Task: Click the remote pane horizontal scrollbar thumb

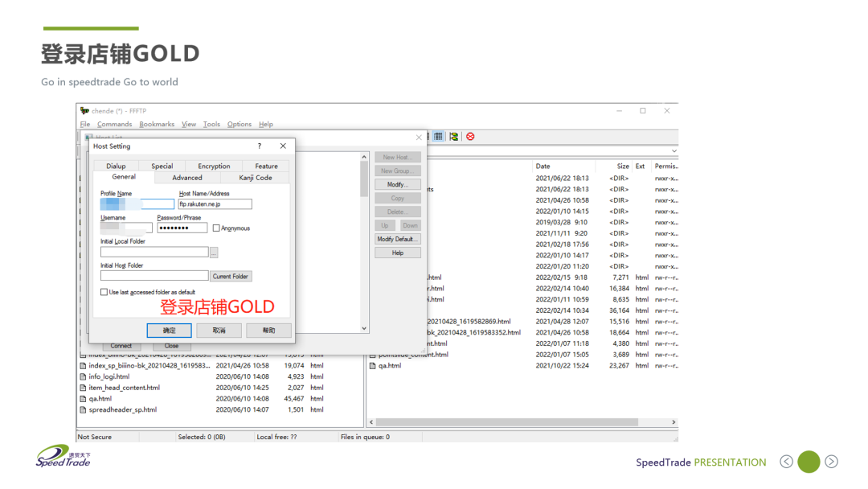Action: pyautogui.click(x=507, y=422)
